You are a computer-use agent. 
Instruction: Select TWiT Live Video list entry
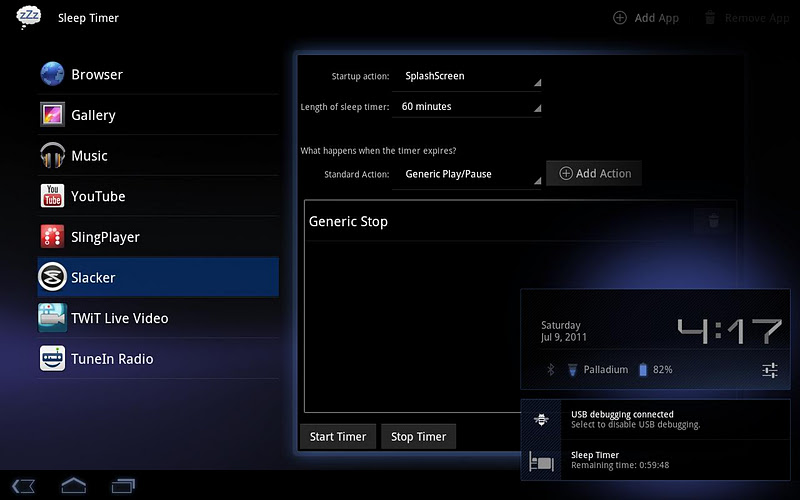tap(158, 318)
